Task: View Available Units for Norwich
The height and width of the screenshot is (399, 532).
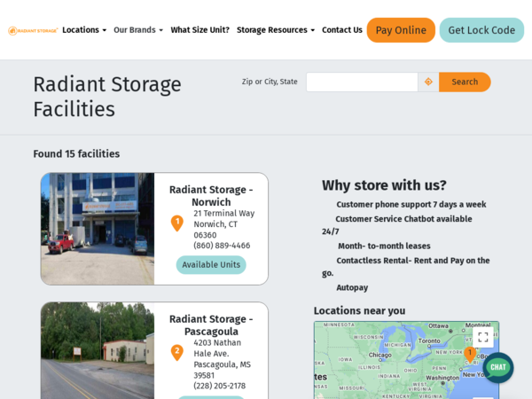Action: pos(211,264)
